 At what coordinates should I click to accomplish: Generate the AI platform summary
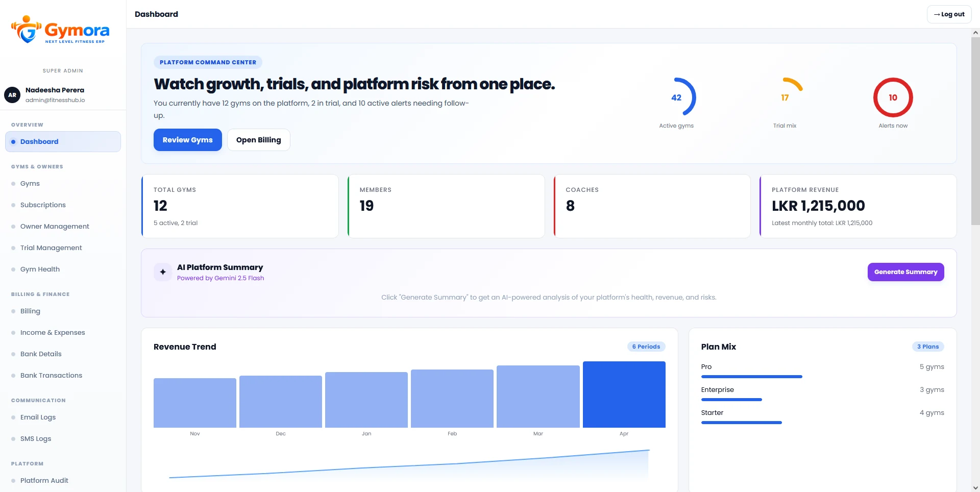(905, 272)
